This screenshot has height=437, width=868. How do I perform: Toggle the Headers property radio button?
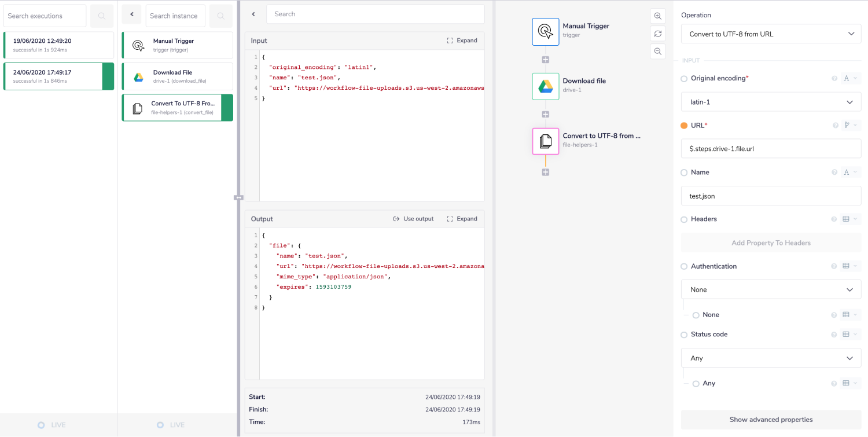tap(684, 219)
